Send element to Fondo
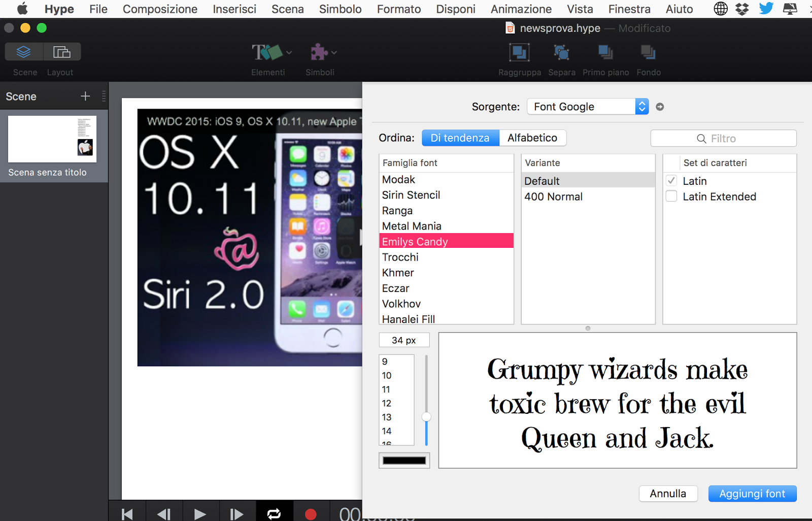 pyautogui.click(x=648, y=52)
